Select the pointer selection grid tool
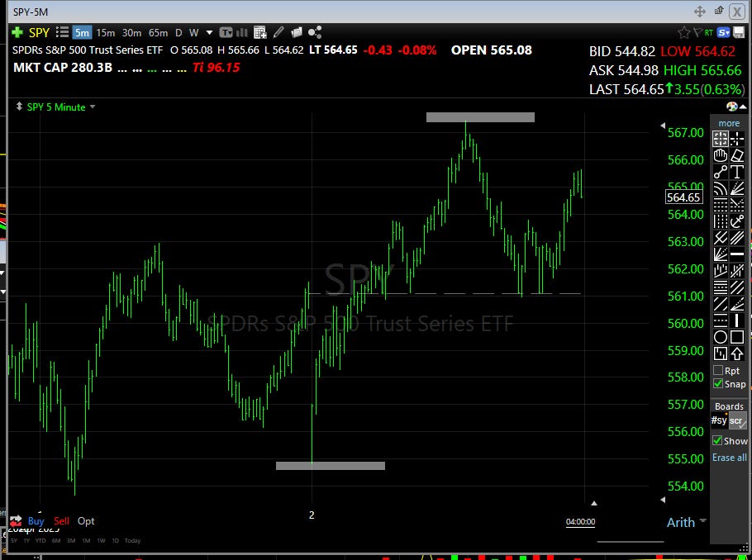 coord(721,139)
